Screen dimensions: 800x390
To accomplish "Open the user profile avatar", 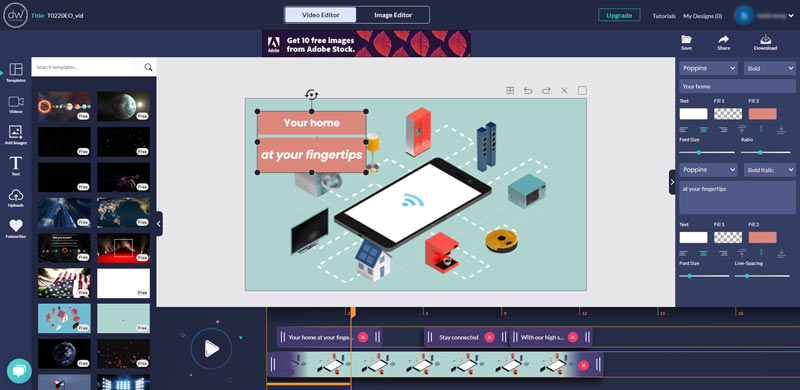I will coord(744,15).
